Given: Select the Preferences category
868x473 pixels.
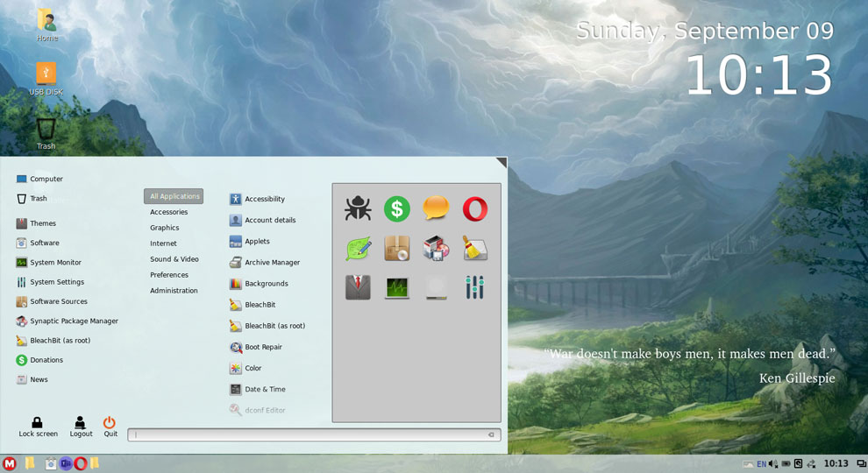Looking at the screenshot, I should [169, 275].
